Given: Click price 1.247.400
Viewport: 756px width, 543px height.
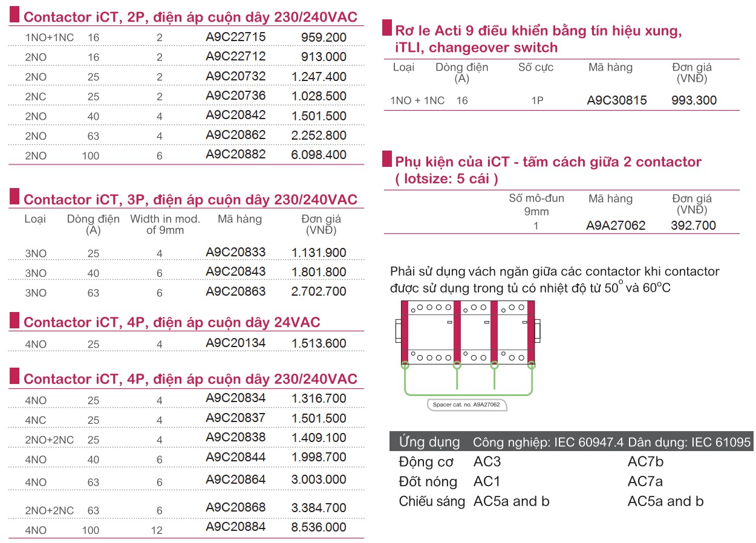Looking at the screenshot, I should point(319,77).
